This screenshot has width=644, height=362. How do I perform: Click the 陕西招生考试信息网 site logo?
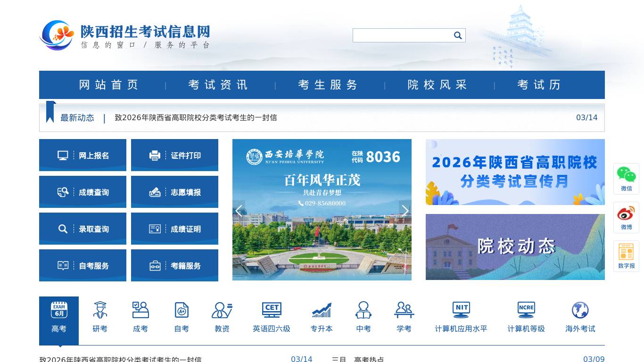125,35
